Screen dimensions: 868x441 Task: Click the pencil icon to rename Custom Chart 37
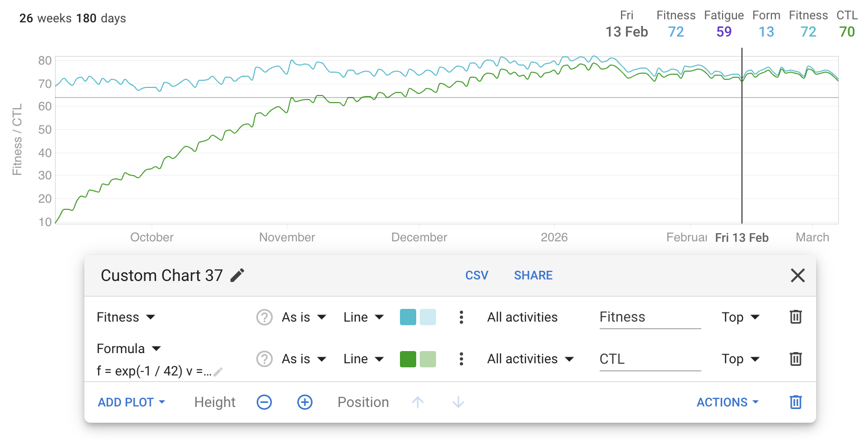[237, 275]
